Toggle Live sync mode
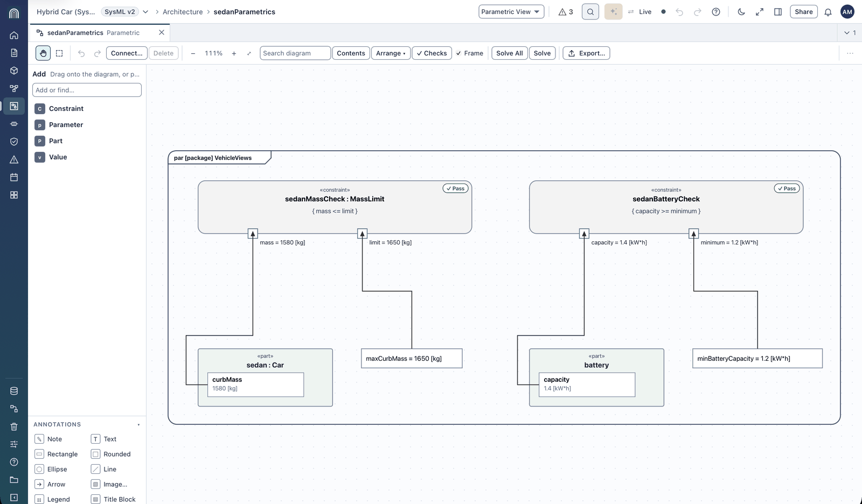 [x=639, y=12]
